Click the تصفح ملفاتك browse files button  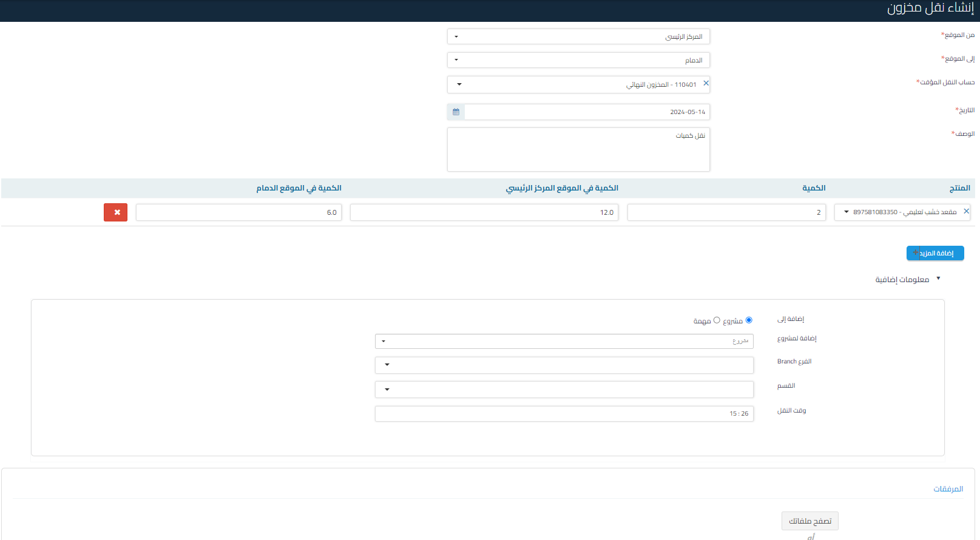pyautogui.click(x=810, y=521)
